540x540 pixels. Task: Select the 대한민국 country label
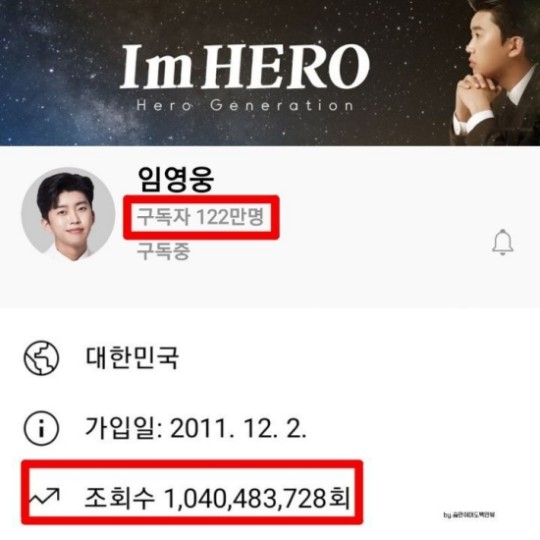click(132, 357)
